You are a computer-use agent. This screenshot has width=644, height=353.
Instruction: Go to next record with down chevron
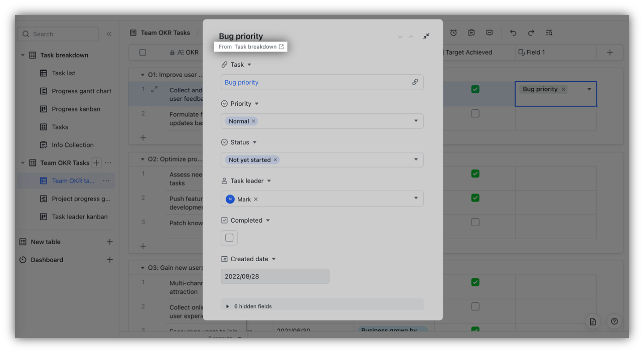tap(400, 37)
